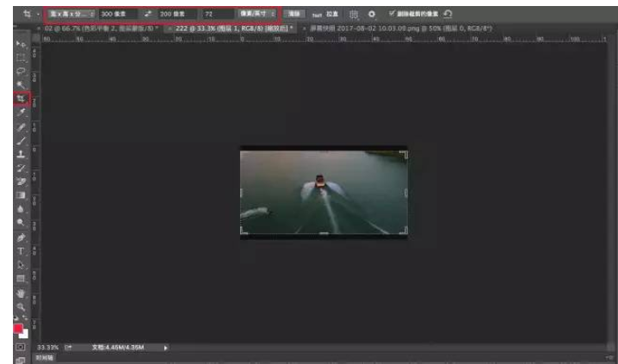Toggle the 删除裁剪的像素 checkbox
This screenshot has width=618, height=364.
pyautogui.click(x=393, y=14)
